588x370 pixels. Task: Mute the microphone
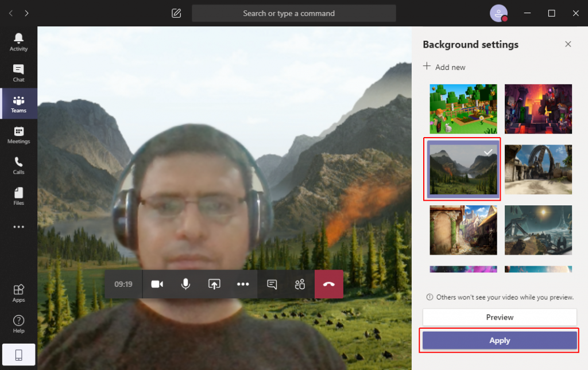185,284
